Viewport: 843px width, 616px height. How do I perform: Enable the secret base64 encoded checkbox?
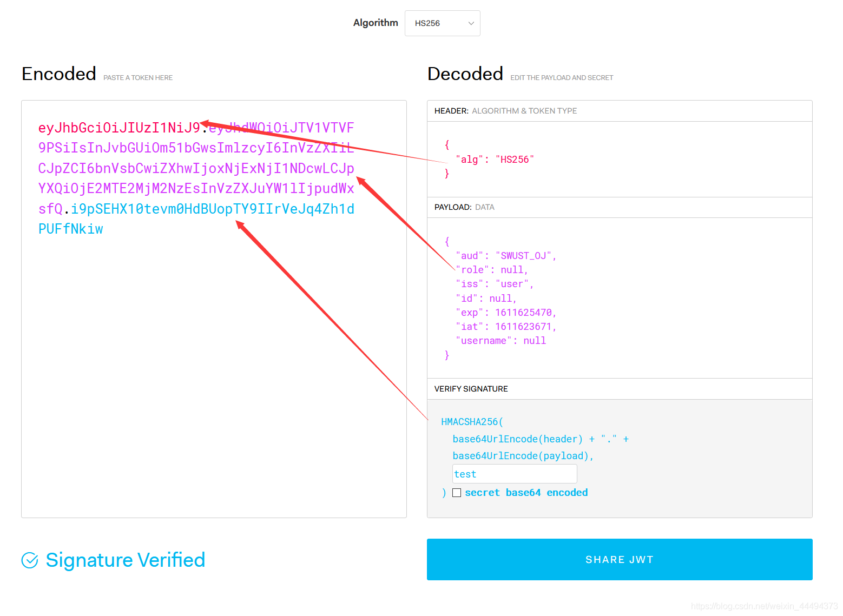tap(457, 493)
